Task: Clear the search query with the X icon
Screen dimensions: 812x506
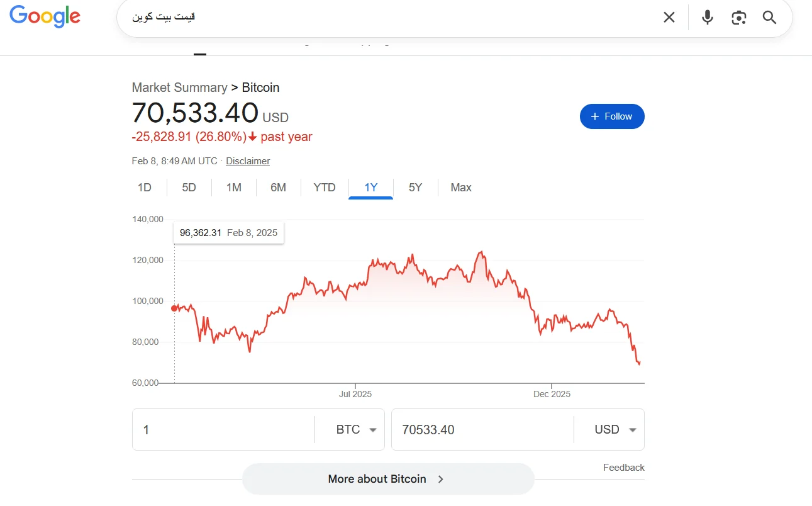Action: (x=669, y=17)
